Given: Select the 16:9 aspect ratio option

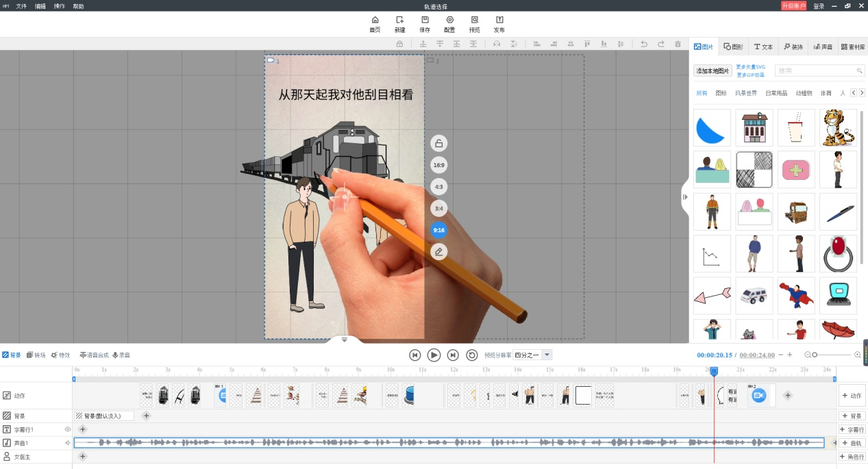Looking at the screenshot, I should tap(439, 165).
